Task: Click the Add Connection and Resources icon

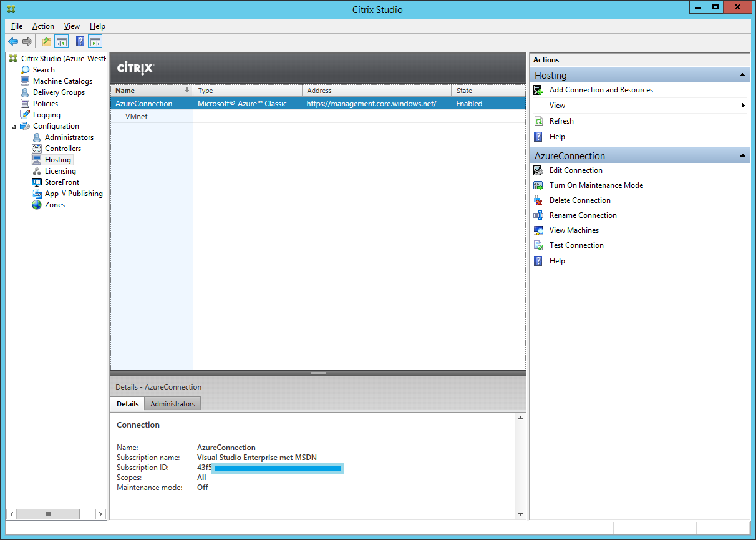Action: pos(538,90)
